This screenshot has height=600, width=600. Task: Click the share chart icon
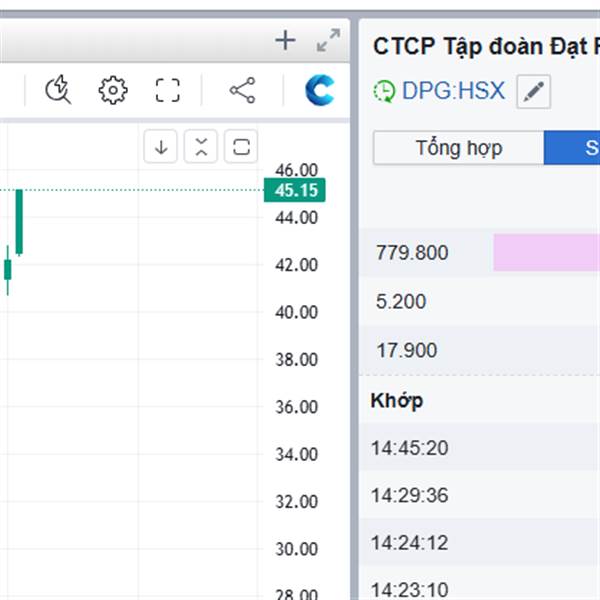[243, 90]
